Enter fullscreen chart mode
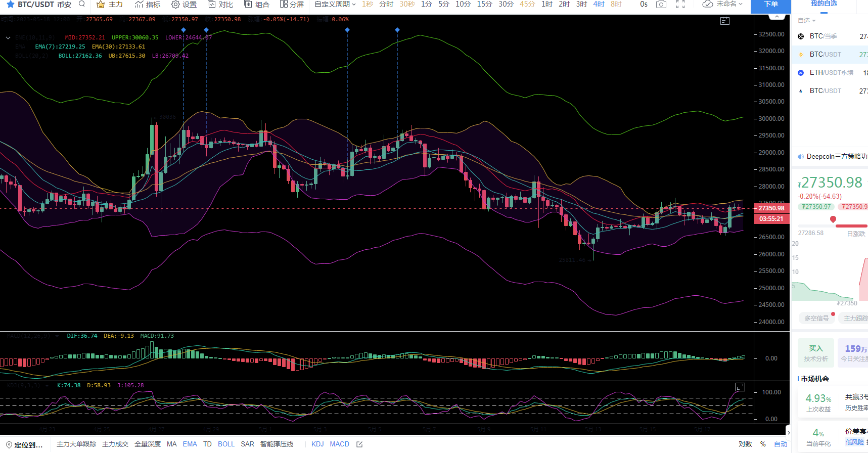Viewport: 868px width, 453px height. click(680, 5)
